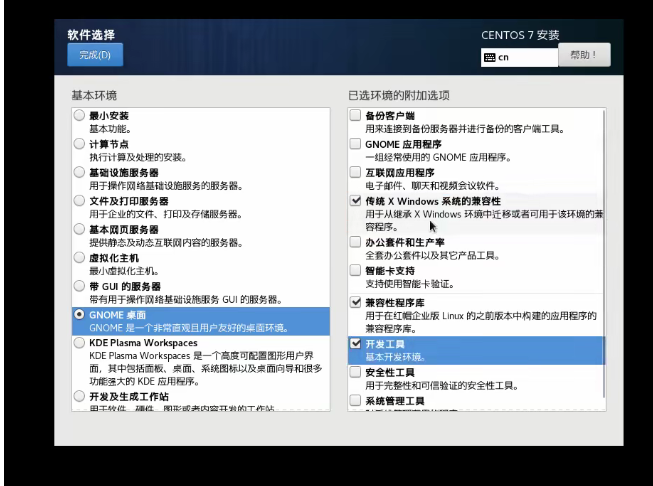The image size is (653, 486).
Task: Check the 系统管理工具 checkbox
Action: coord(355,401)
